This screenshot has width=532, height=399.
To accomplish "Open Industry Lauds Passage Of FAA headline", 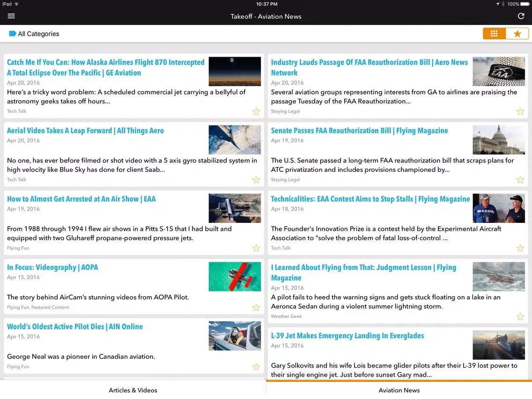I will coord(369,67).
